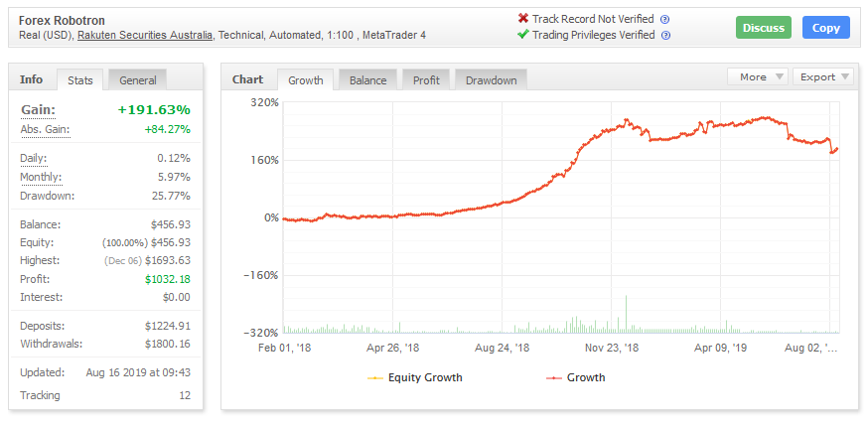Click the 0.12% daily value
868x427 pixels.
coord(175,159)
